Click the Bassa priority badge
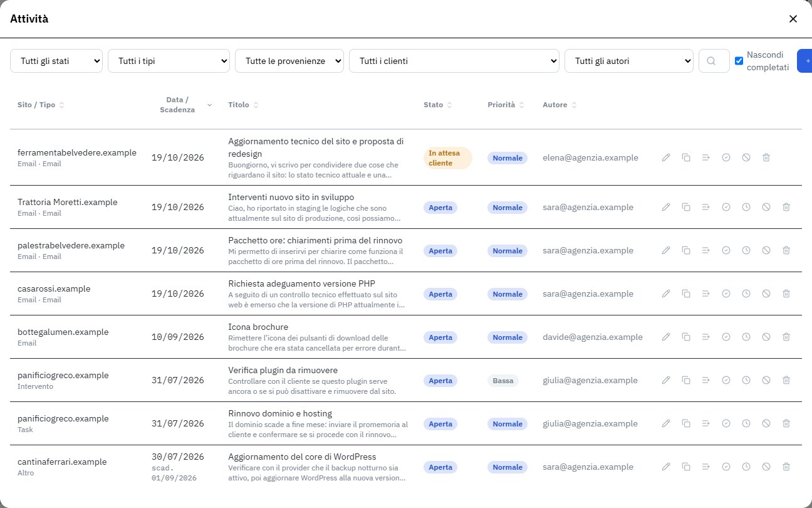Viewport: 812px width, 508px height. (503, 381)
